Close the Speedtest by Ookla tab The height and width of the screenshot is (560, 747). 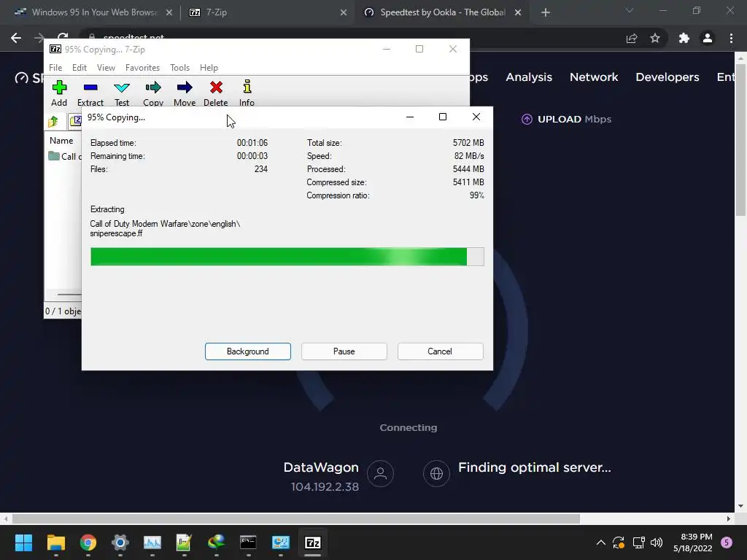pos(518,12)
